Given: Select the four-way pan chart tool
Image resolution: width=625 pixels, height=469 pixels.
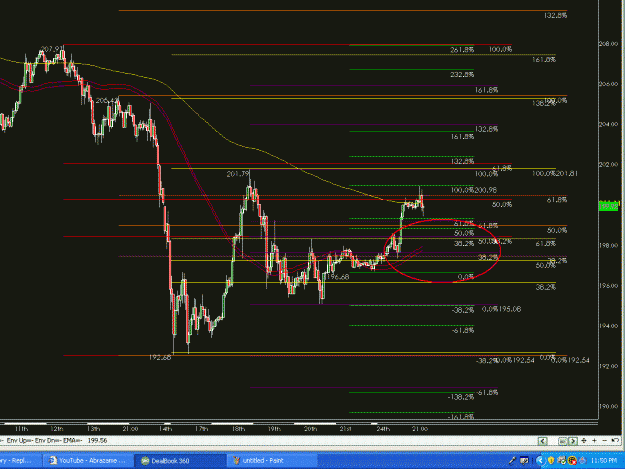Looking at the screenshot, I should click(x=584, y=440).
